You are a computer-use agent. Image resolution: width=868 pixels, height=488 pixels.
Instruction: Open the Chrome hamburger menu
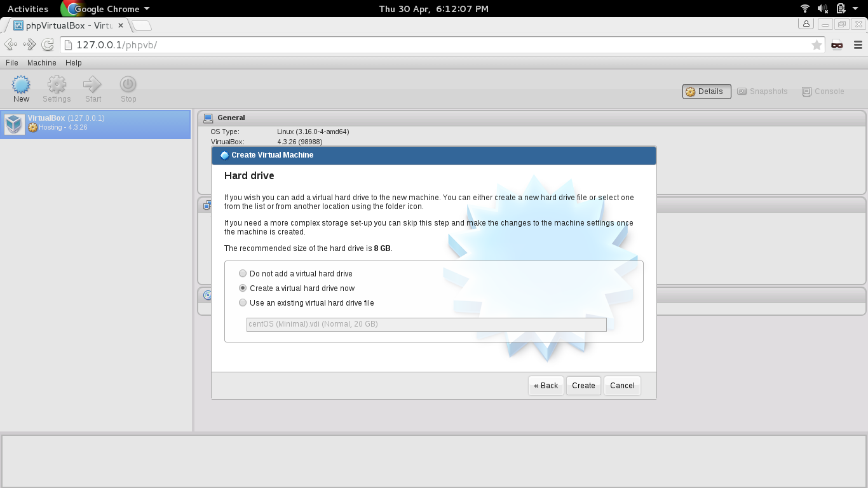point(858,44)
